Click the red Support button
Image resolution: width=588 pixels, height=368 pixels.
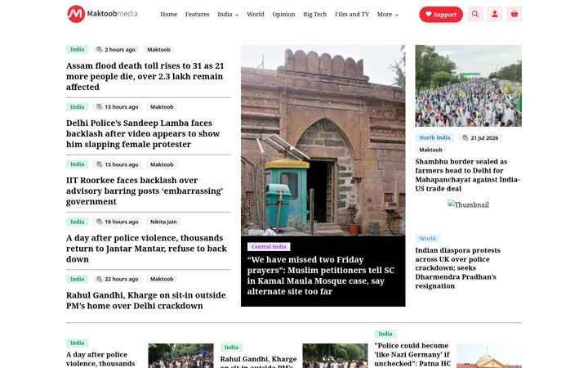[441, 15]
